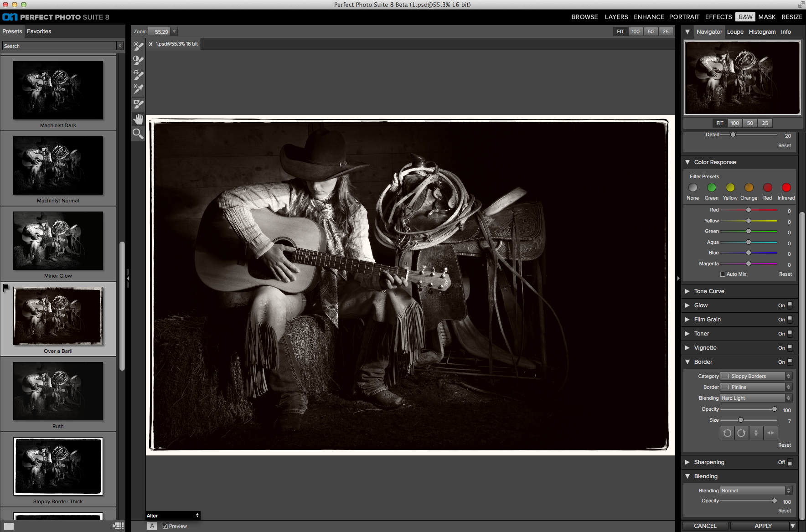
Task: Open the Normal blending mode dropdown
Action: (x=756, y=491)
